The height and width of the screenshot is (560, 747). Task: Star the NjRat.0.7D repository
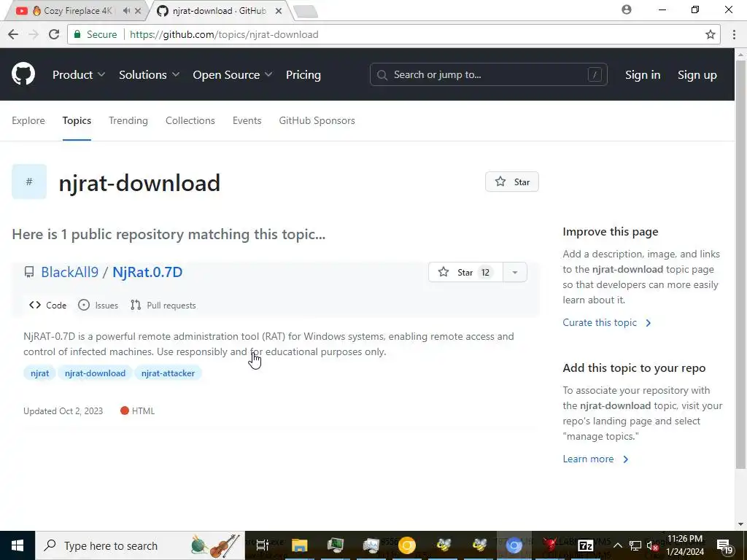tap(465, 273)
